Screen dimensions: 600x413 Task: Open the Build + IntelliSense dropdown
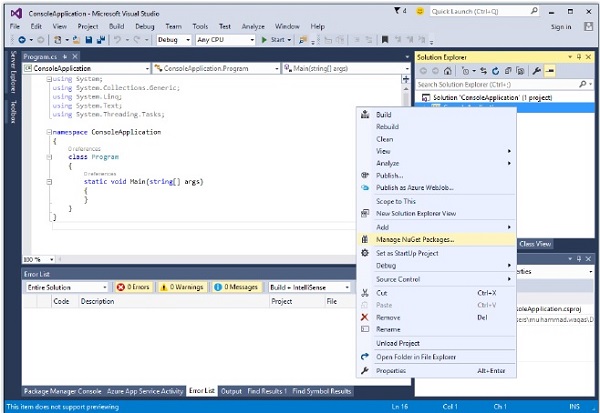[309, 287]
